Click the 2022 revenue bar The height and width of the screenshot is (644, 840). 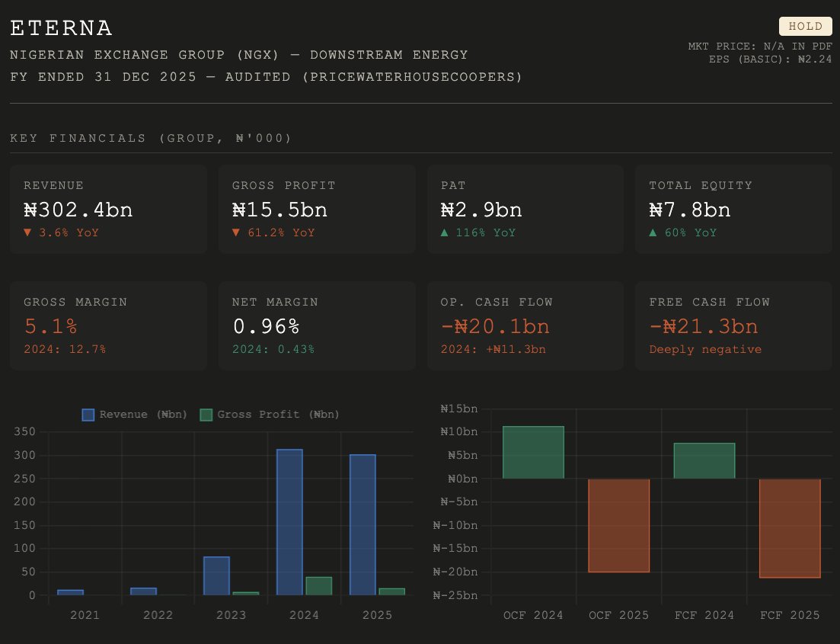144,591
